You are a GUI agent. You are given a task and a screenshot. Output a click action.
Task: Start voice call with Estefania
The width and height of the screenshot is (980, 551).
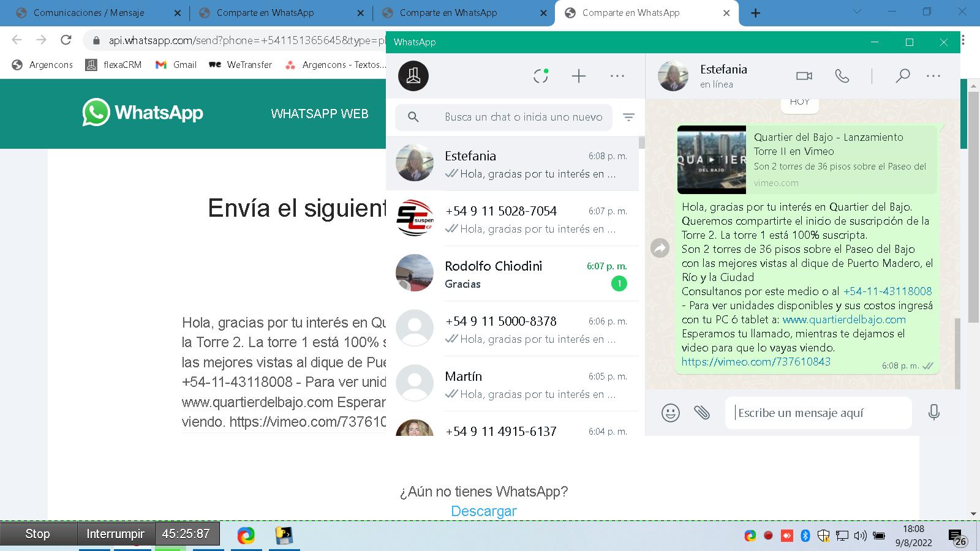pos(842,76)
